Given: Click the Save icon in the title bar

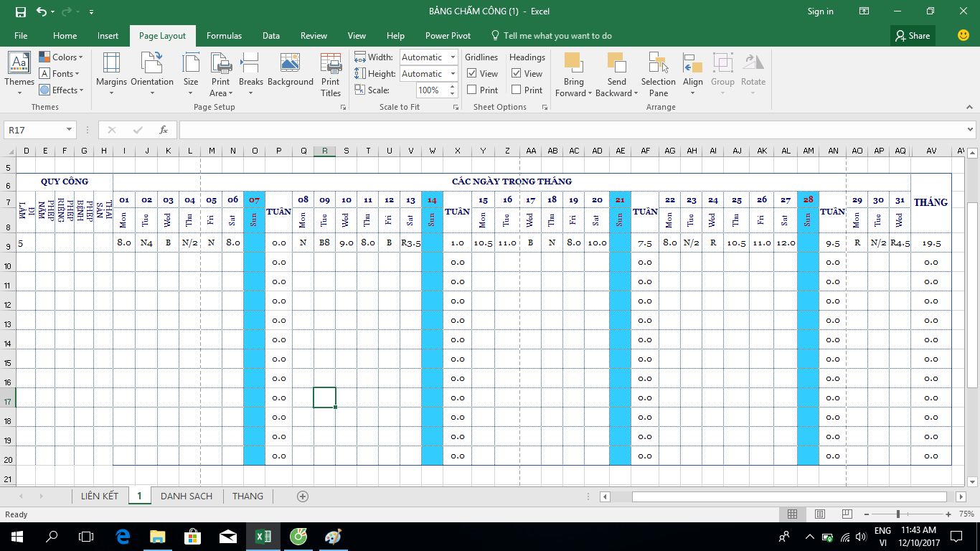Looking at the screenshot, I should (21, 11).
